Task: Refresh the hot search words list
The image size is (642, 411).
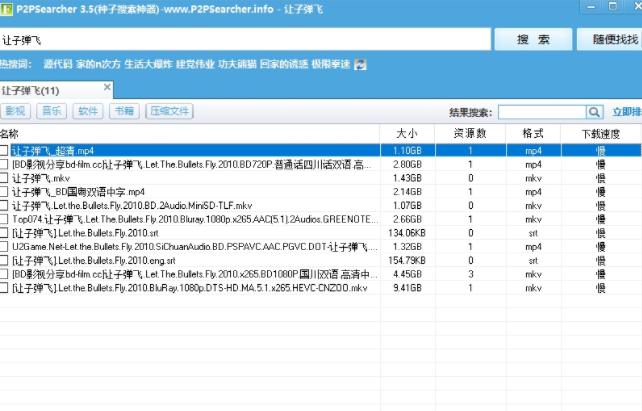Action: [360, 64]
